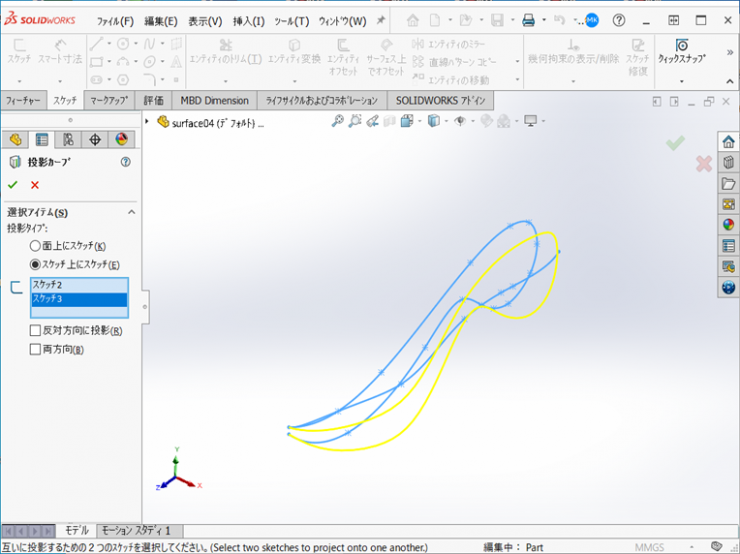This screenshot has height=554, width=740.
Task: Open the PropertyManager tab icon
Action: click(x=42, y=139)
